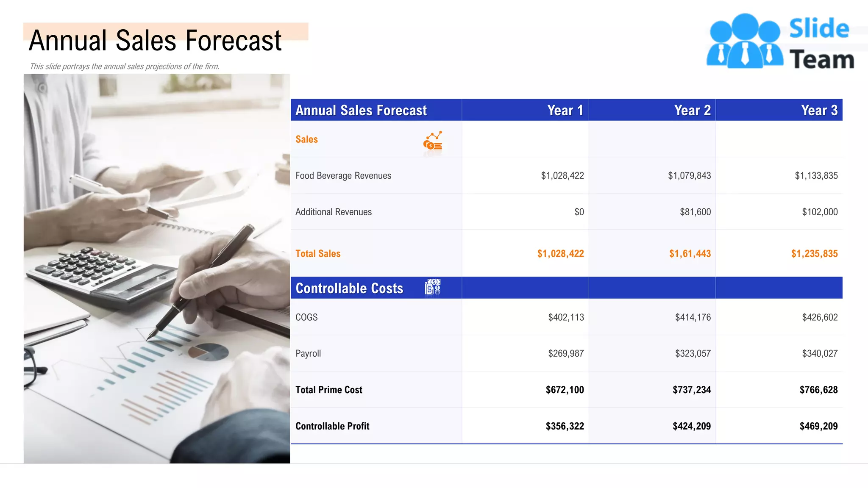Select COGS value $426,602

pos(820,317)
